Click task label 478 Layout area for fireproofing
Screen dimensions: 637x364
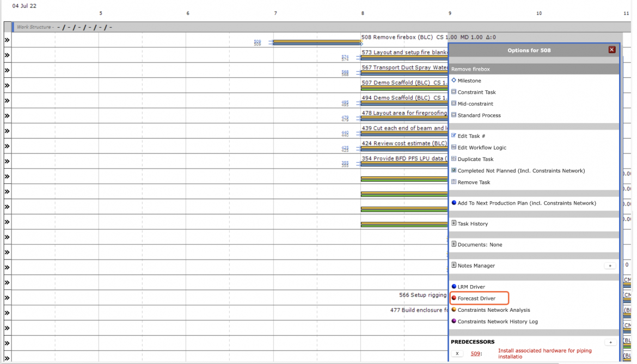pos(405,113)
